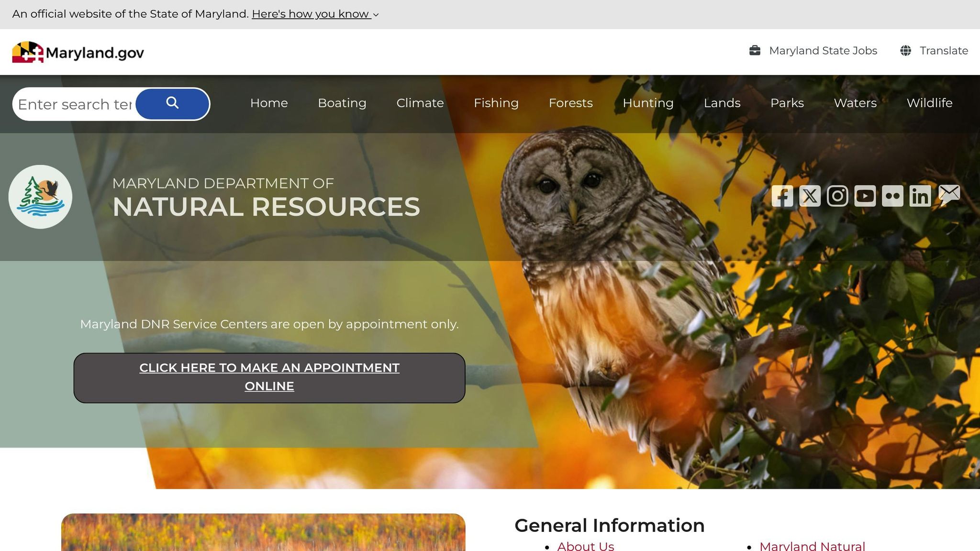980x551 pixels.
Task: Open the X (Twitter) social icon
Action: pyautogui.click(x=810, y=196)
